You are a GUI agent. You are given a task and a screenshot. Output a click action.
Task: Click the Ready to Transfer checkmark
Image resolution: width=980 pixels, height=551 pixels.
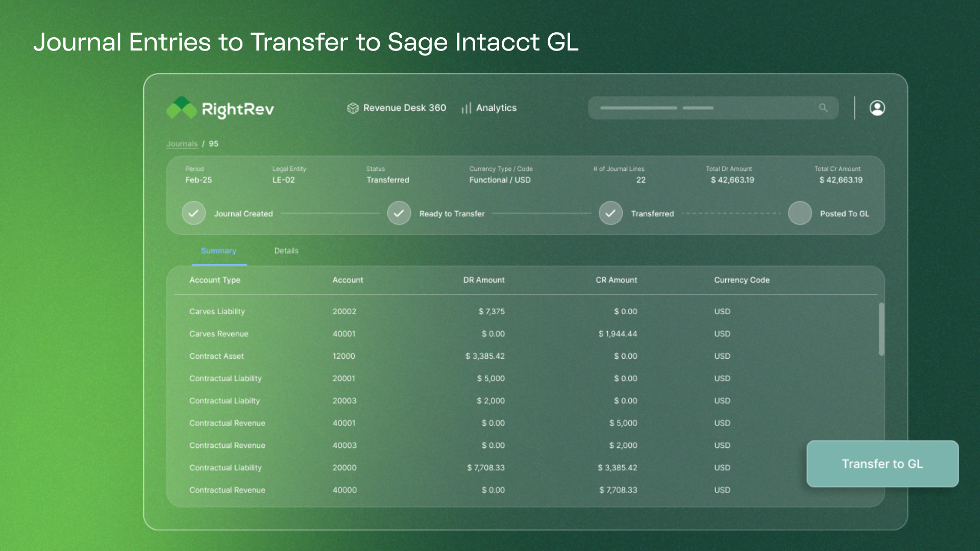[x=399, y=213]
